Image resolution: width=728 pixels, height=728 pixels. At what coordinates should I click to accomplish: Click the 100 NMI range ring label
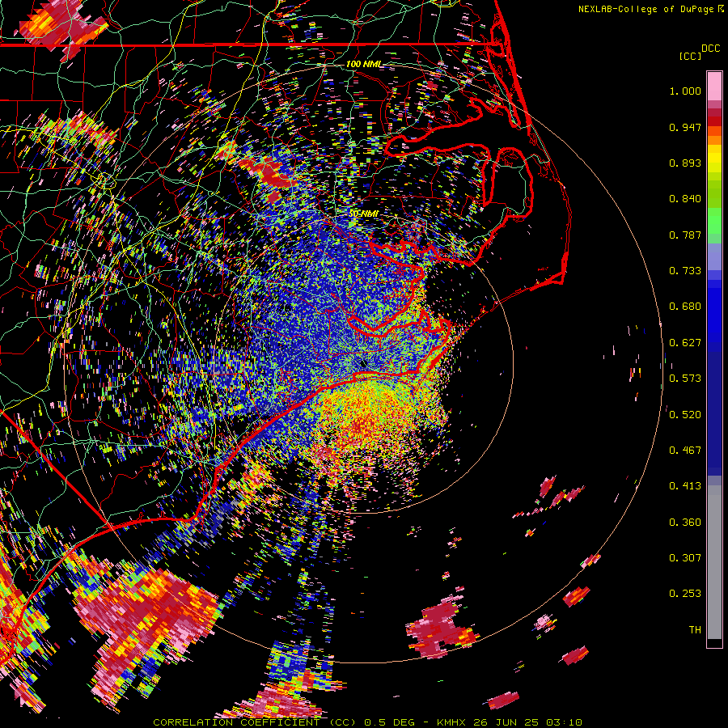tap(364, 64)
